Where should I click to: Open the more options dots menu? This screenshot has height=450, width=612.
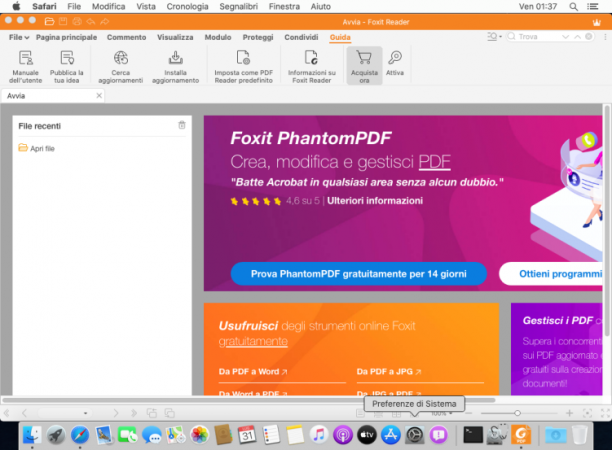point(605,37)
